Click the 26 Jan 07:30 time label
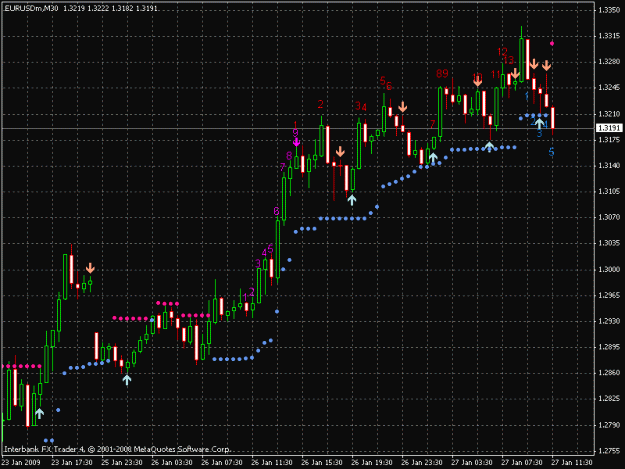 pyautogui.click(x=222, y=462)
